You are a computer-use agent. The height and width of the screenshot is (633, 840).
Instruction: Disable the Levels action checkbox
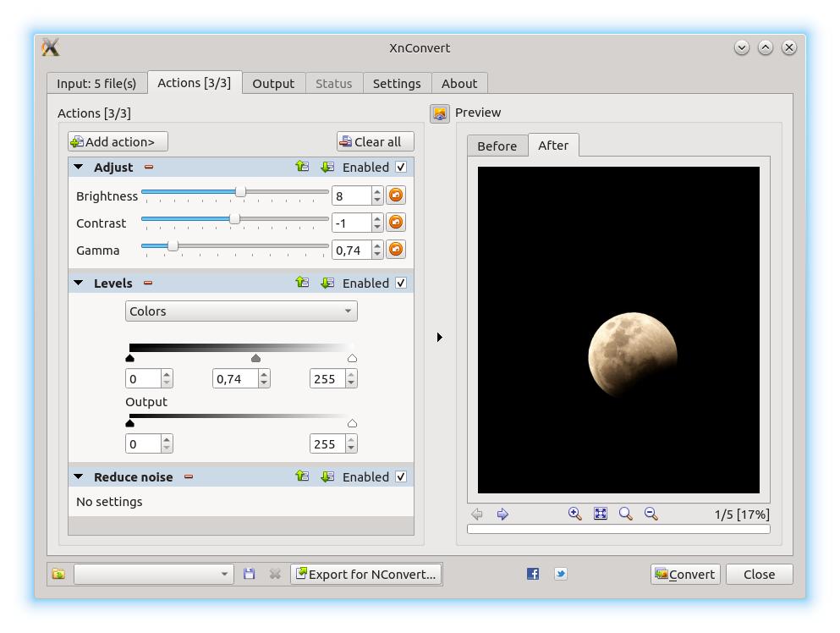[401, 283]
